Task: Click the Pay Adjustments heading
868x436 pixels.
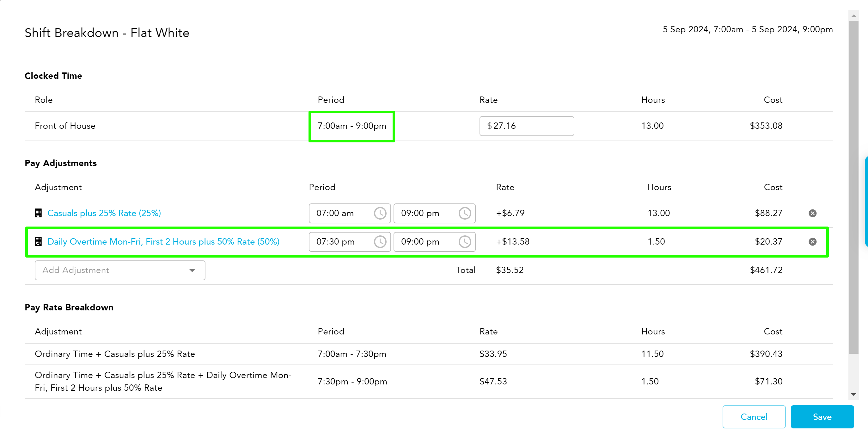Action: (61, 163)
